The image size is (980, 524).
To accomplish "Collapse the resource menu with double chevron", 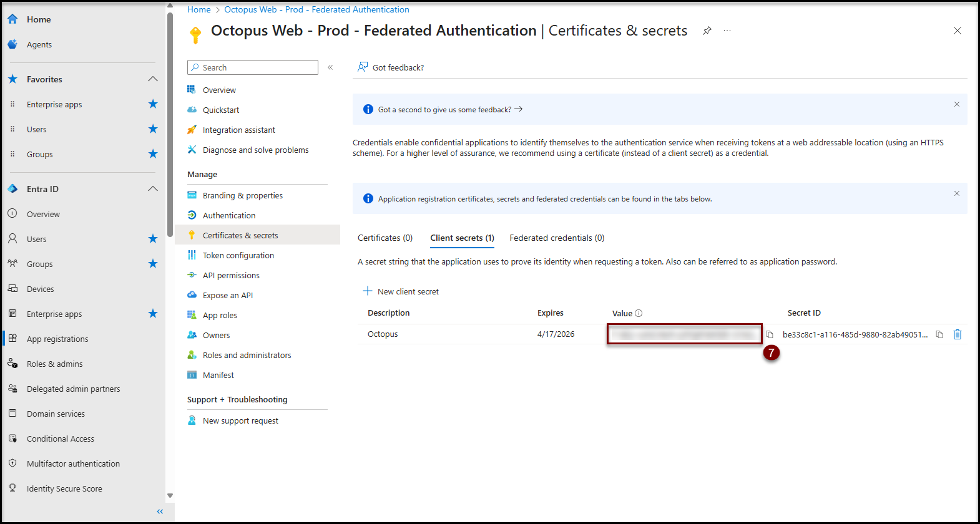I will tap(330, 67).
